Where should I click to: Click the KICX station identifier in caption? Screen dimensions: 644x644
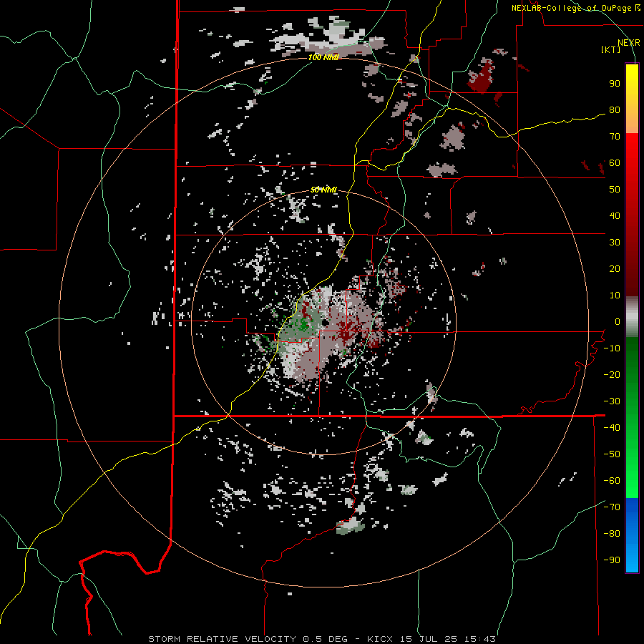point(380,639)
